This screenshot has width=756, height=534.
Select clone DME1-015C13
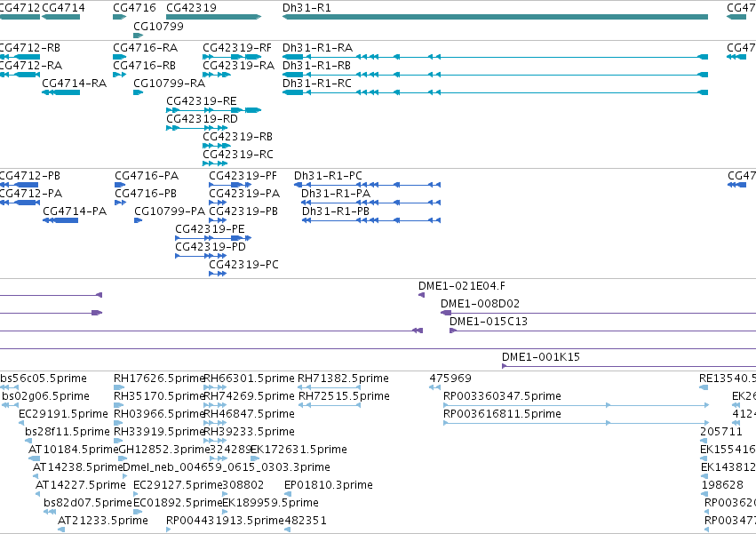click(x=602, y=331)
